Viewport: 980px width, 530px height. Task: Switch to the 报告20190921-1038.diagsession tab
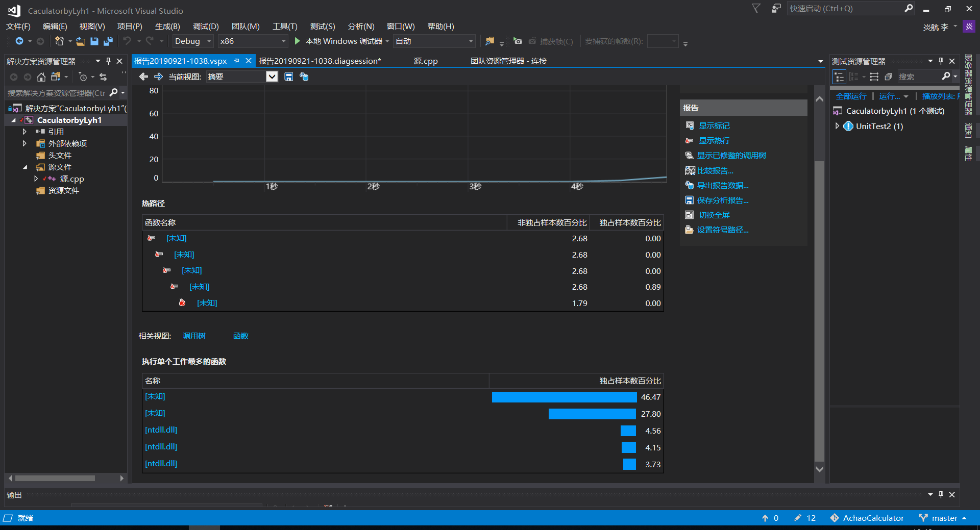pos(320,61)
